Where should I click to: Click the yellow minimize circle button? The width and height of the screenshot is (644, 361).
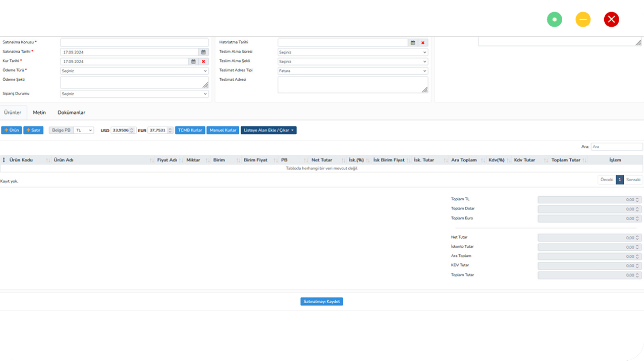pyautogui.click(x=583, y=19)
